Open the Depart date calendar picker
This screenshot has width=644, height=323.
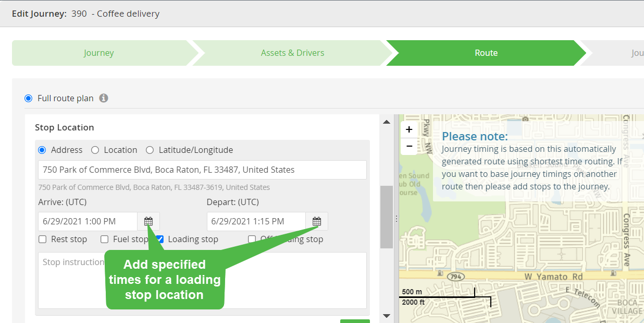point(317,221)
